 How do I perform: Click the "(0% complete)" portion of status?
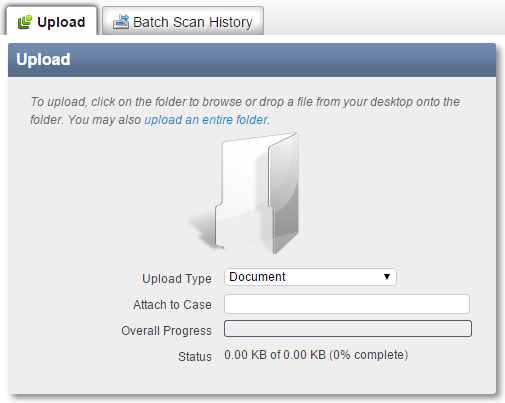(369, 355)
